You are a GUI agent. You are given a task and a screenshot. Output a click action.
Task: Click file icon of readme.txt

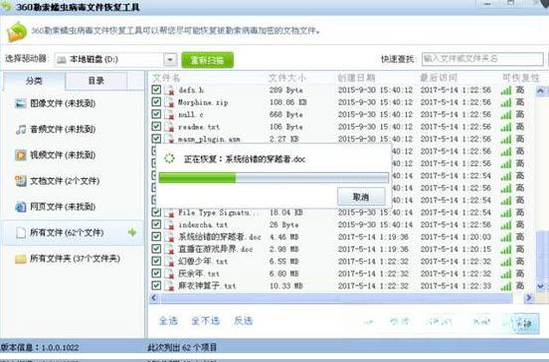click(169, 127)
